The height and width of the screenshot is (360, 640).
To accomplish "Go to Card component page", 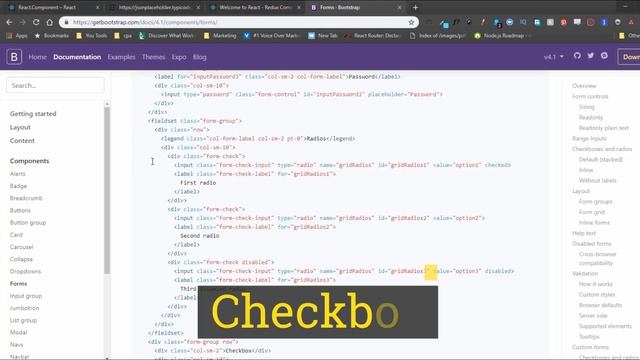I will (16, 235).
